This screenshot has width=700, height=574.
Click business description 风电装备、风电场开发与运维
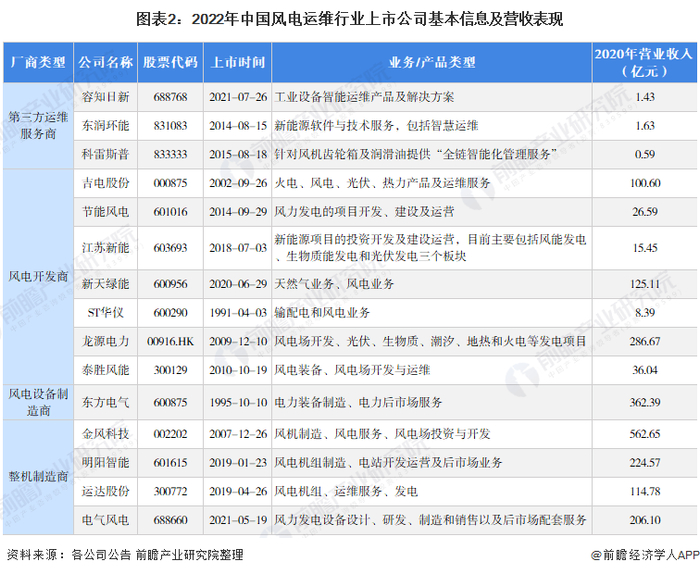[352, 370]
